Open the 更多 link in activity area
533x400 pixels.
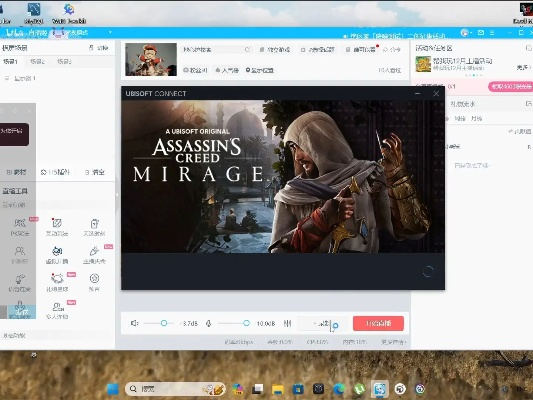[523, 68]
